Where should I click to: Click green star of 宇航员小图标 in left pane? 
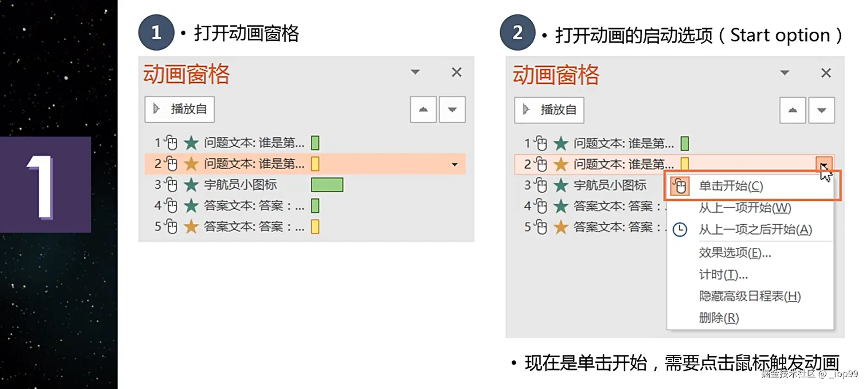pos(191,185)
